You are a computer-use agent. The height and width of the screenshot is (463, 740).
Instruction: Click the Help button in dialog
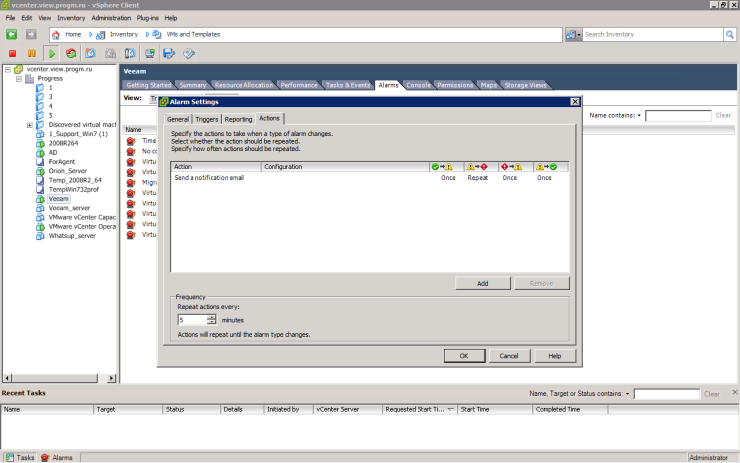555,356
